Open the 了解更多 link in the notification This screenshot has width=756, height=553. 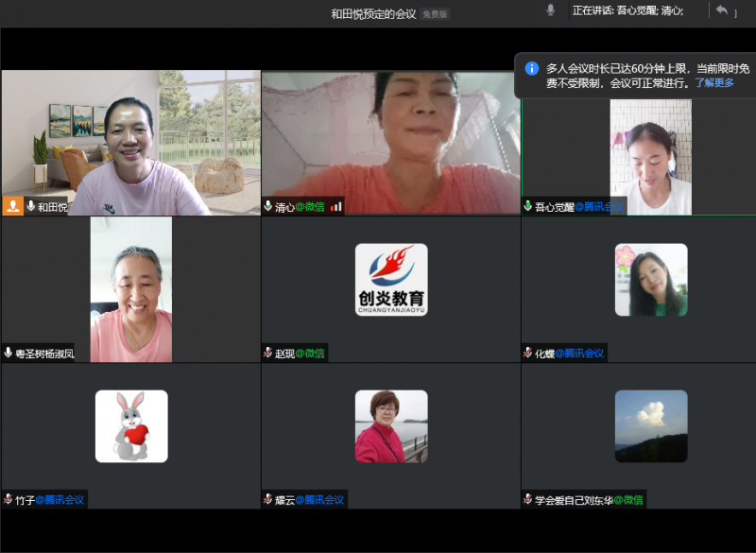[x=714, y=83]
